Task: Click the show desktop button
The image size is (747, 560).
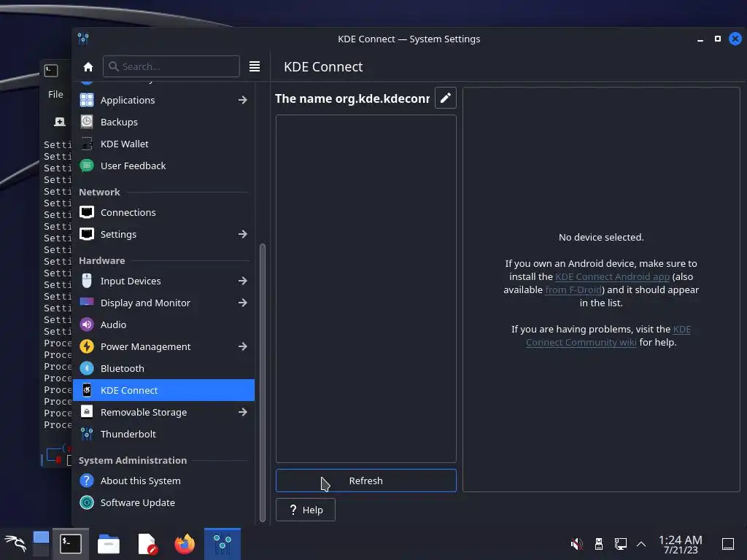Action: [728, 544]
